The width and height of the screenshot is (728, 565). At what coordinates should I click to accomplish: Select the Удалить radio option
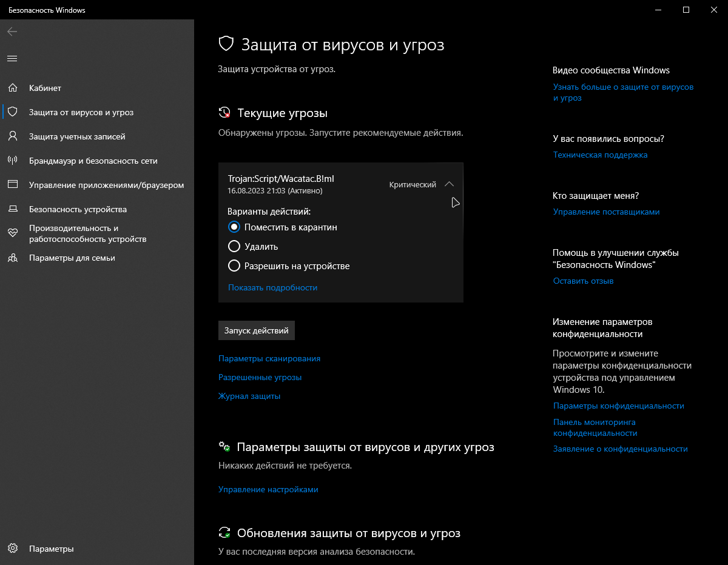(x=253, y=247)
